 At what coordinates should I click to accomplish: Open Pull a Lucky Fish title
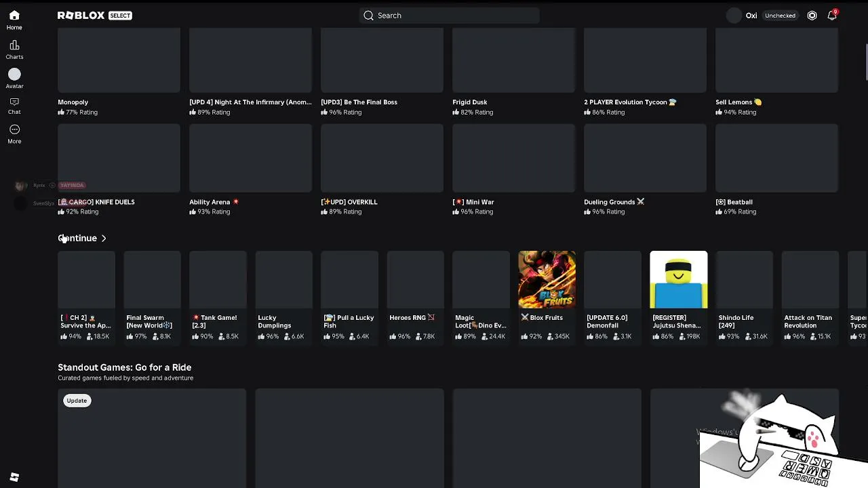click(349, 321)
